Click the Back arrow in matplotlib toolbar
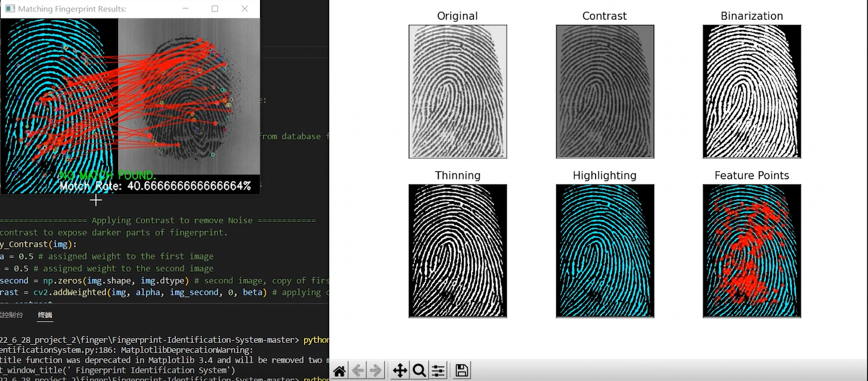The width and height of the screenshot is (868, 381). click(358, 371)
